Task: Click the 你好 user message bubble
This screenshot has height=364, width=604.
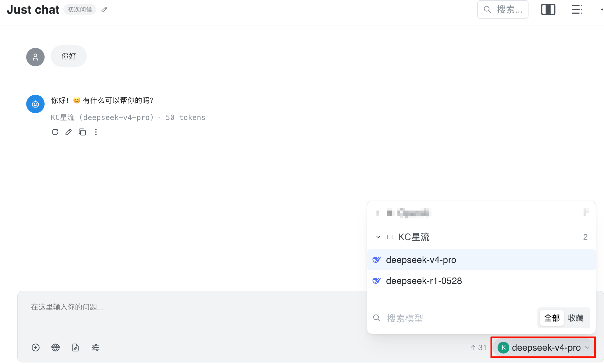Action: tap(69, 56)
